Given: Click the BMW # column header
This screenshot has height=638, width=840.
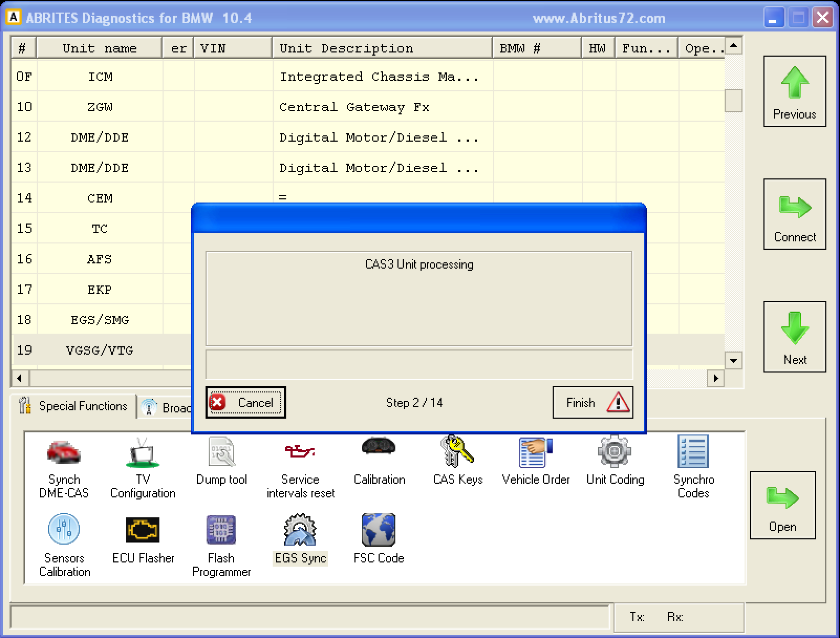Looking at the screenshot, I should (537, 48).
